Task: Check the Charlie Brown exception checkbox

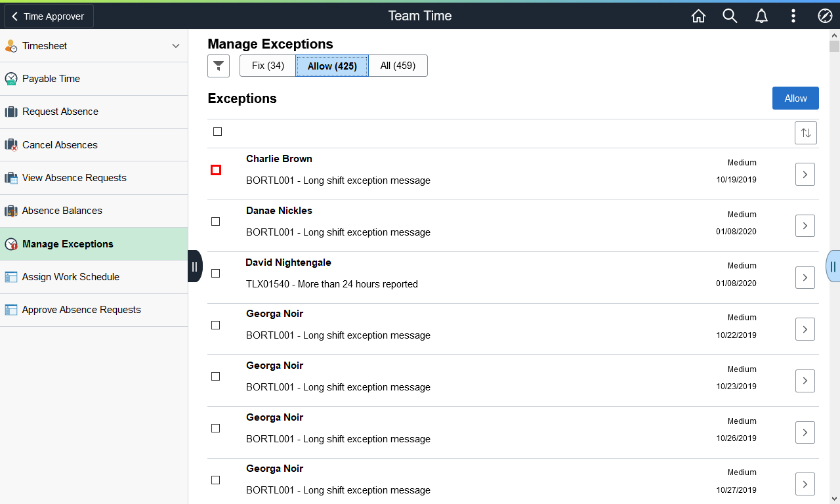Action: point(216,170)
